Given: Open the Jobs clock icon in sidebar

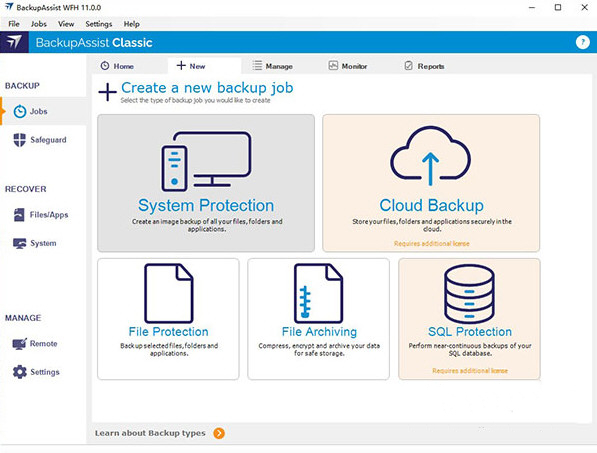Looking at the screenshot, I should [20, 112].
